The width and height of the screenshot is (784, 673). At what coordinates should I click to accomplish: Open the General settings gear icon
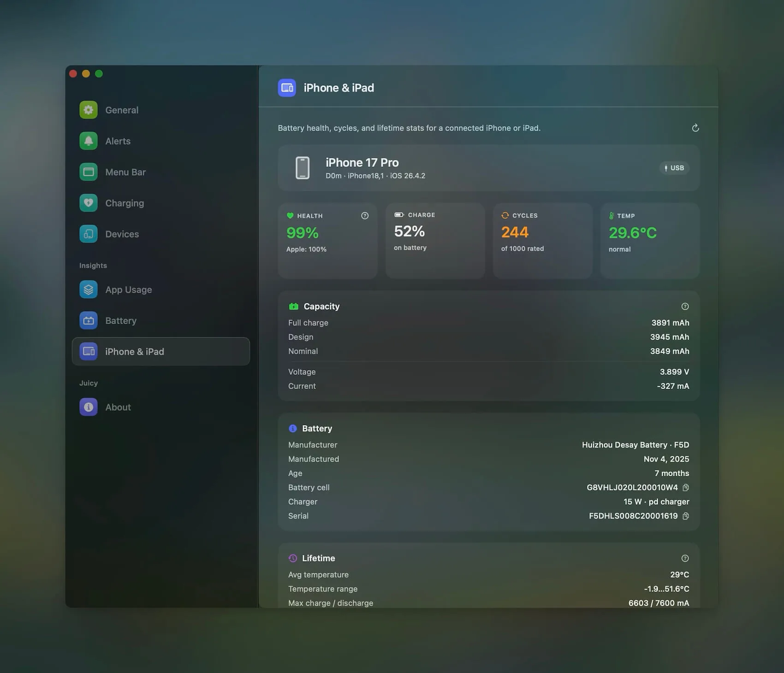coord(89,110)
